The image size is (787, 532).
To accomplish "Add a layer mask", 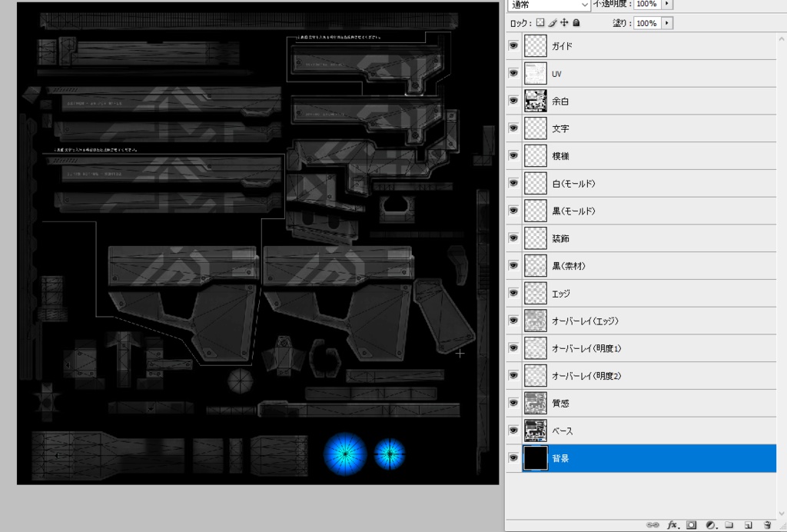I will [x=692, y=525].
